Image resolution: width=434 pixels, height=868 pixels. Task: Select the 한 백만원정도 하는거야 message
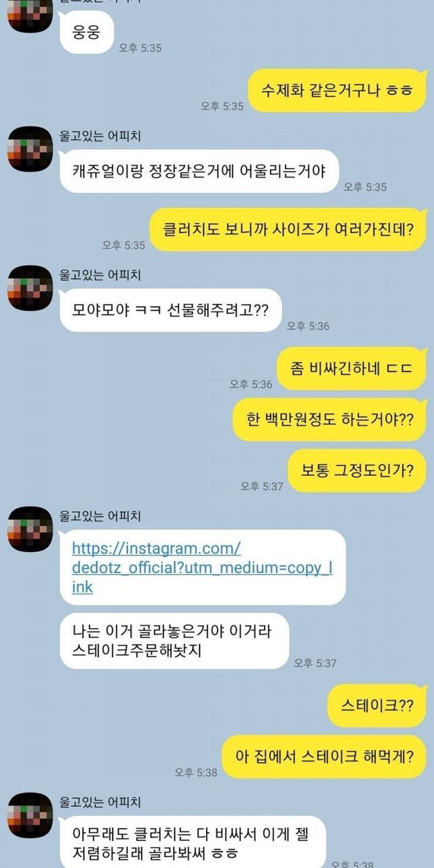(330, 419)
